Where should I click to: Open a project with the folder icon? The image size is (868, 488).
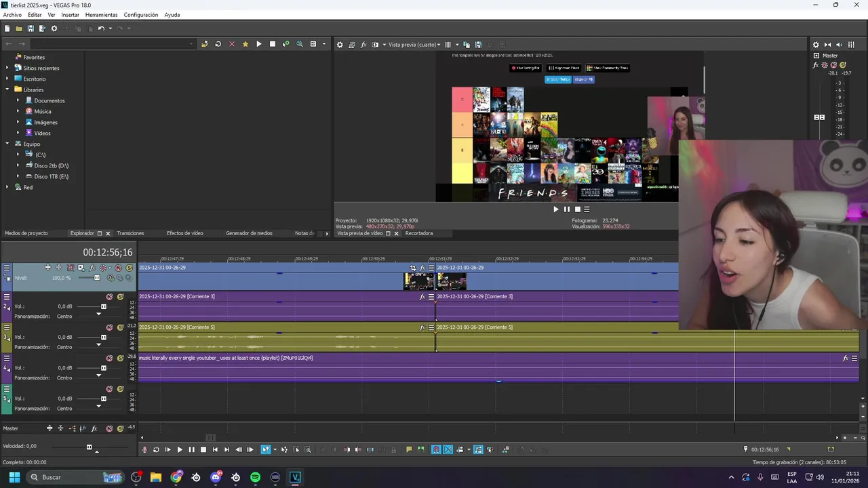[18, 28]
